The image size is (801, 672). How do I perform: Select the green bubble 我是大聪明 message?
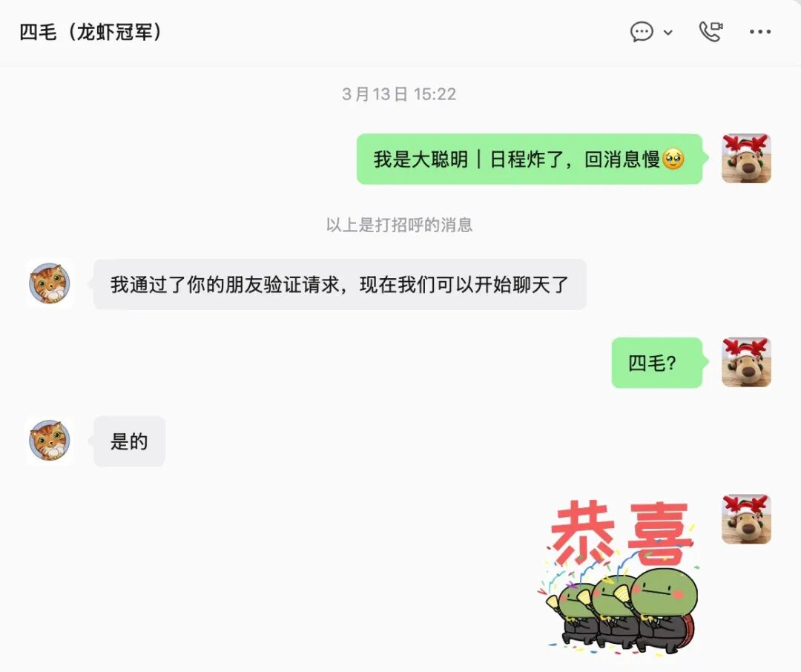(x=530, y=159)
